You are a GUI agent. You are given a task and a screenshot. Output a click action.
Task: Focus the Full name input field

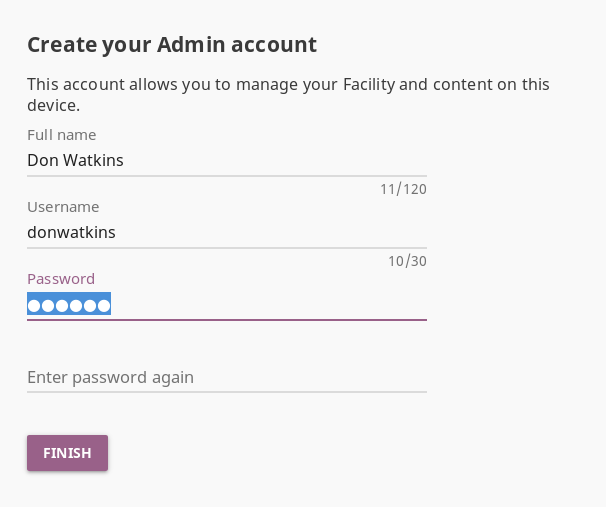(x=226, y=160)
